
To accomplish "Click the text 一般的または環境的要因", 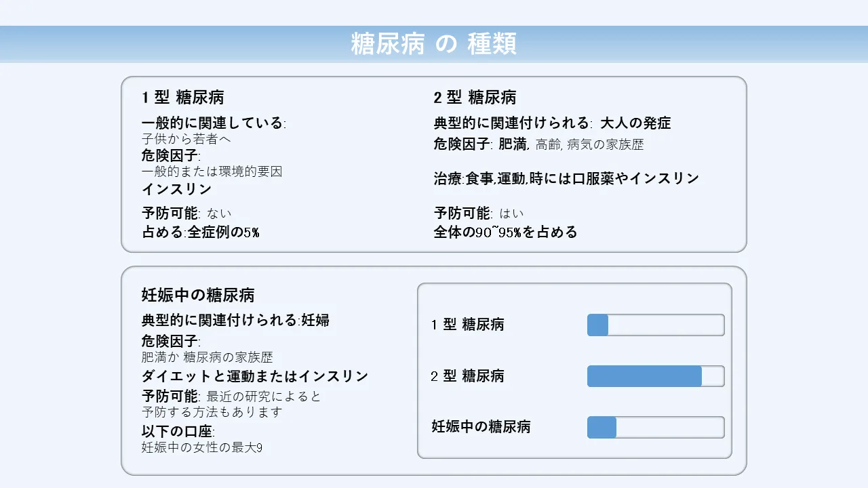I will pyautogui.click(x=212, y=171).
